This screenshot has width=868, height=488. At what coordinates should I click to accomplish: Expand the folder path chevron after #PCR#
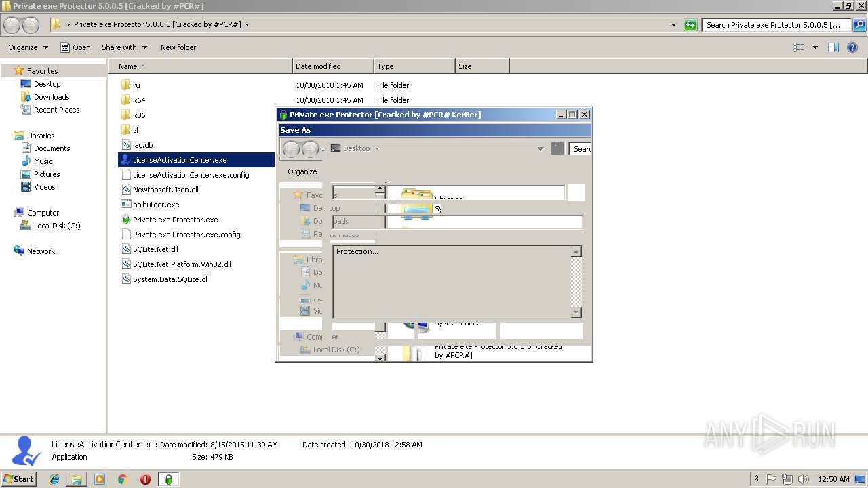pos(247,24)
